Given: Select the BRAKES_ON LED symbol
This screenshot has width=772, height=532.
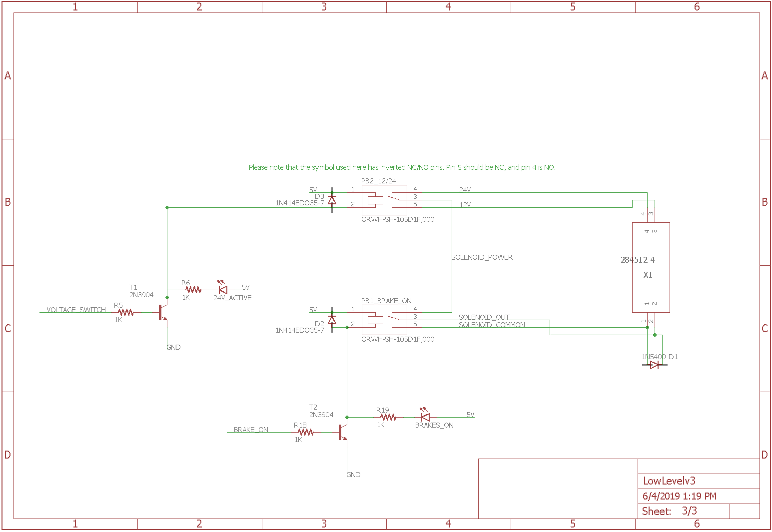Looking at the screenshot, I should click(x=425, y=416).
